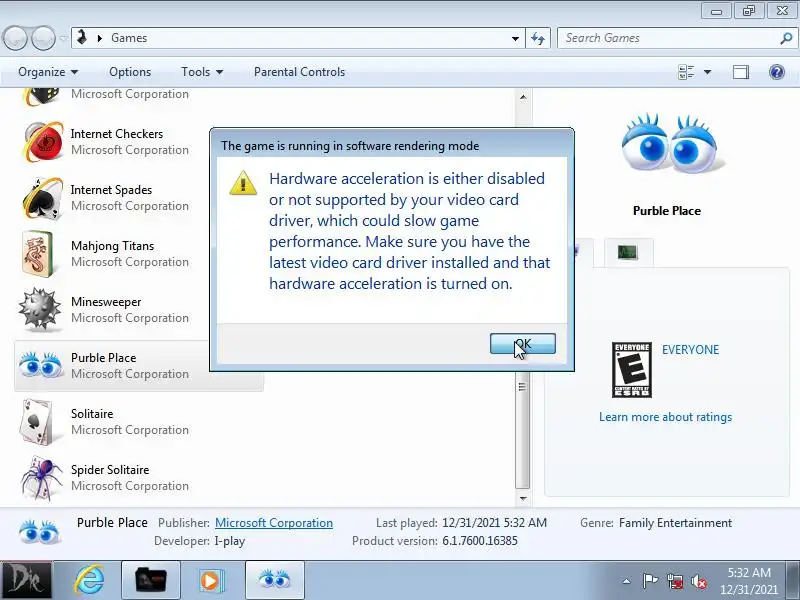Select the Purble Place icon in the list

[x=40, y=364]
